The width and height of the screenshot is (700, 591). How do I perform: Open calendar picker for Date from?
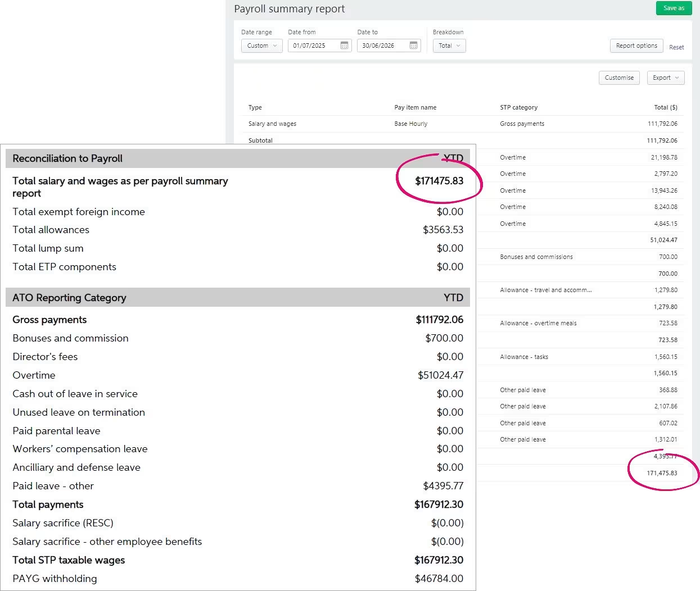click(x=344, y=46)
